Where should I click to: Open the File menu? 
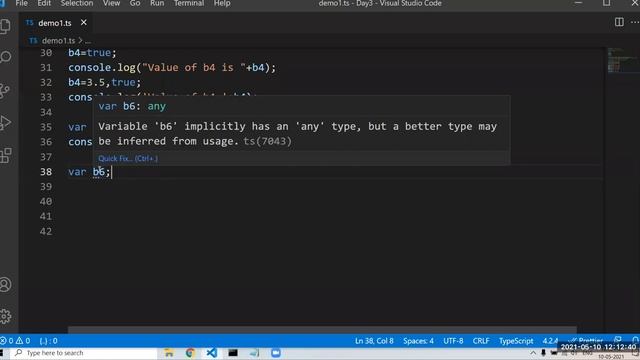tap(22, 3)
